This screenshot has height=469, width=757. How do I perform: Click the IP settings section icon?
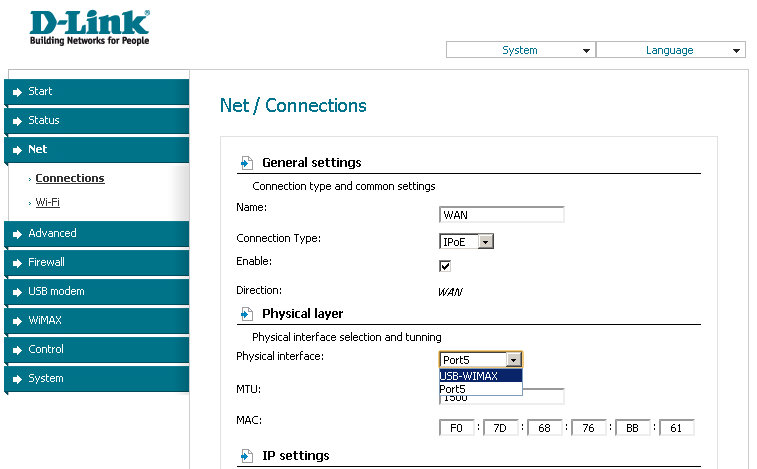click(x=246, y=456)
